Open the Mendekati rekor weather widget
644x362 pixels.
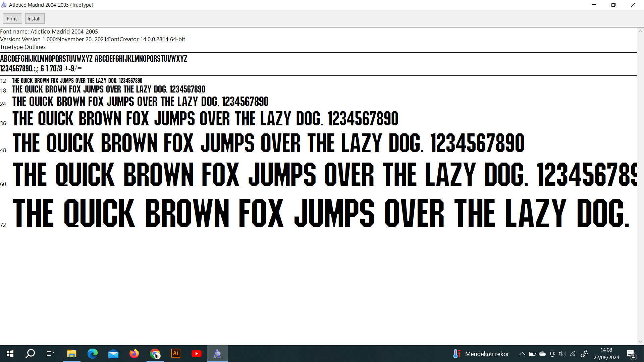[x=481, y=354]
